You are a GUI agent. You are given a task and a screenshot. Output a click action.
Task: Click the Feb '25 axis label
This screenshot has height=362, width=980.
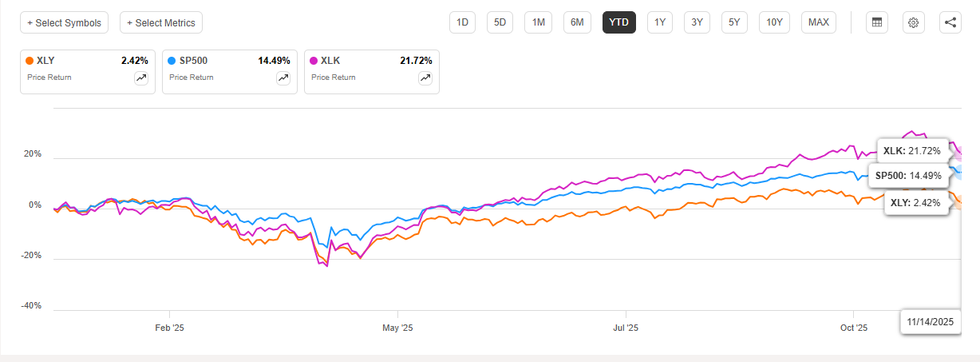pyautogui.click(x=169, y=328)
